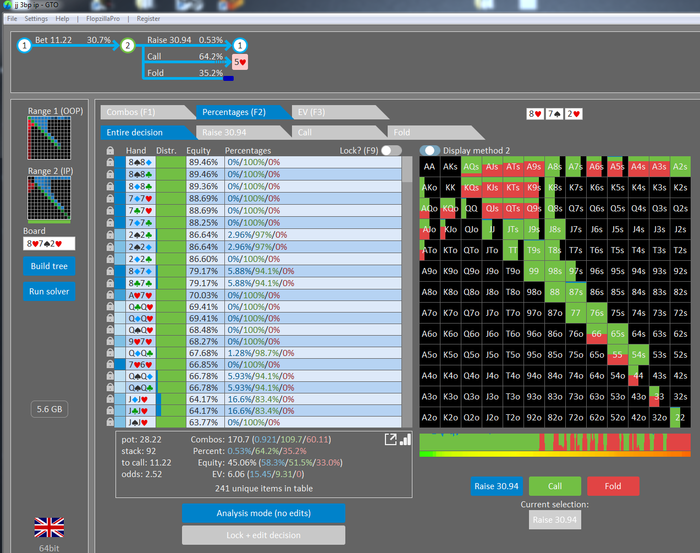Click the 54s cell in range matrix
This screenshot has height=553, width=700.
pyautogui.click(x=638, y=355)
